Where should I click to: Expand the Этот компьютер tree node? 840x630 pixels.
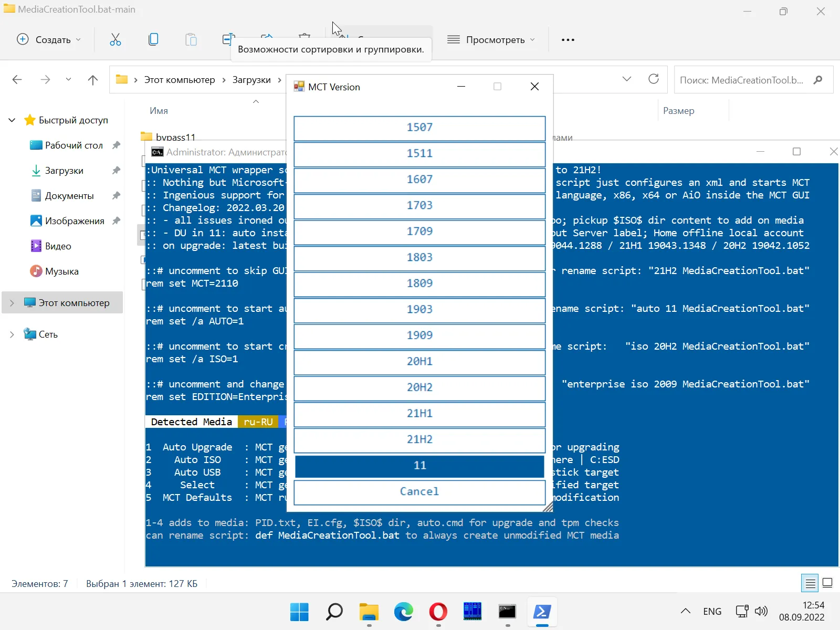[12, 303]
